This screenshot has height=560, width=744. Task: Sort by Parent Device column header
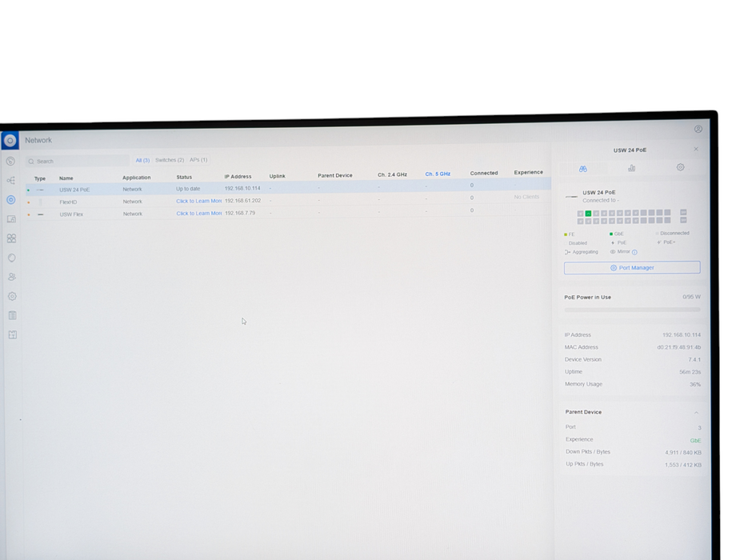click(335, 175)
